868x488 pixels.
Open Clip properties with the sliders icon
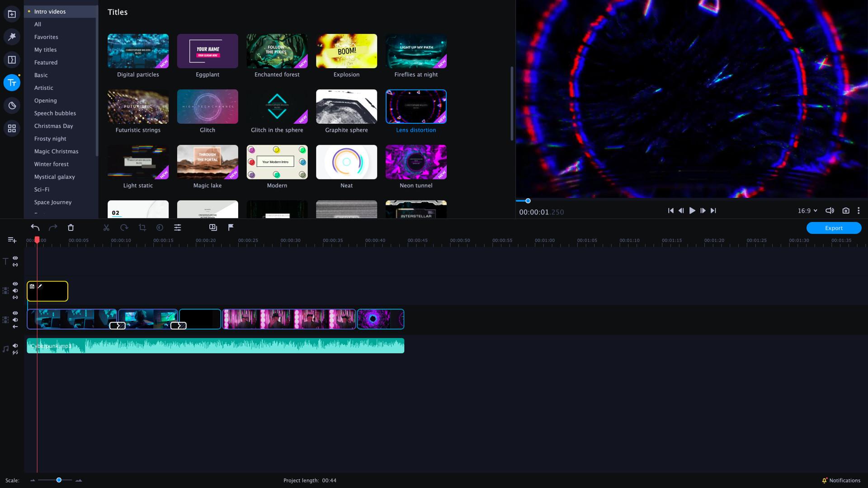pos(177,227)
